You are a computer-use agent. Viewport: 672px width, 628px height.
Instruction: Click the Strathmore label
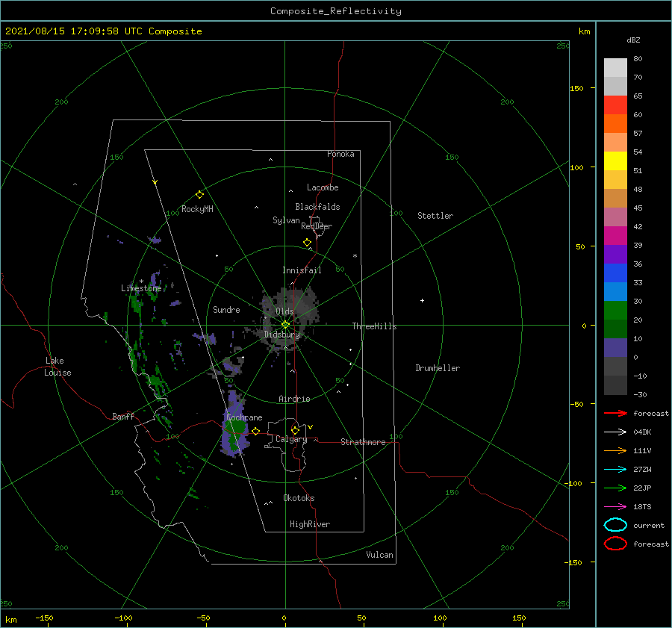click(363, 442)
